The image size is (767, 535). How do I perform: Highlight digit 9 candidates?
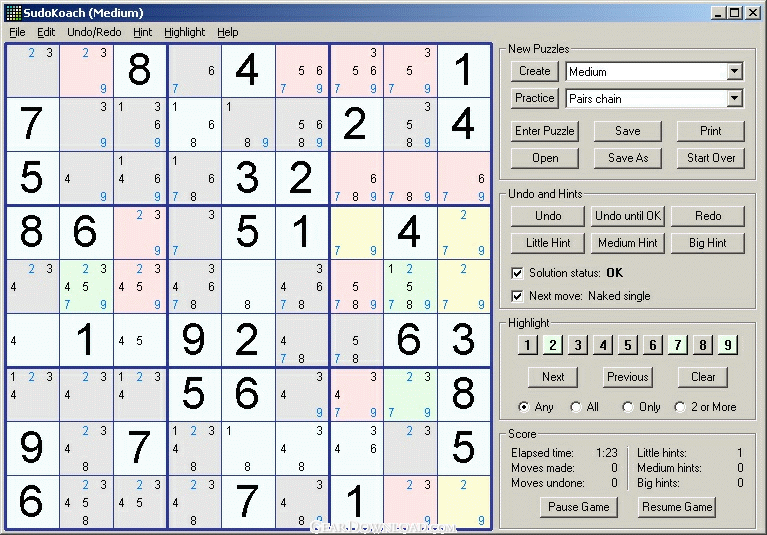click(727, 345)
